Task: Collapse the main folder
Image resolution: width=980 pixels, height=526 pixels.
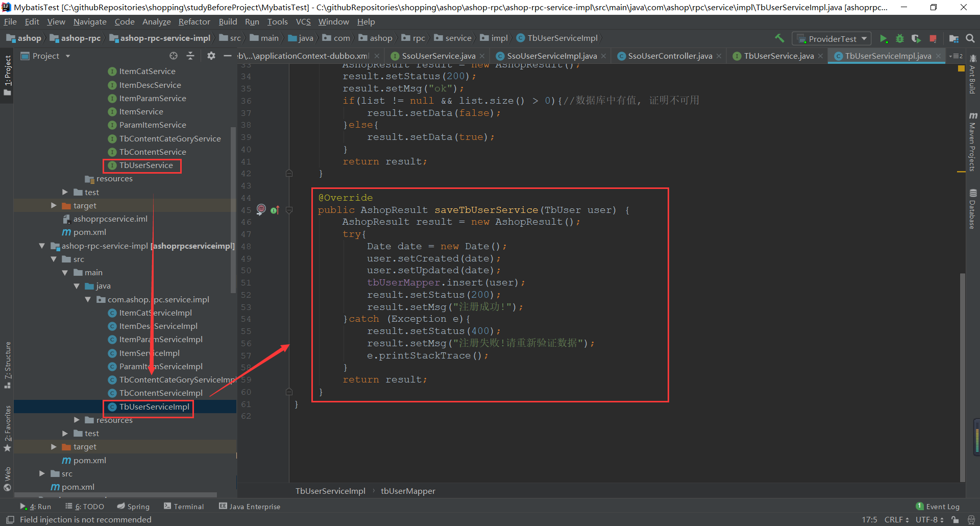Action: point(65,273)
